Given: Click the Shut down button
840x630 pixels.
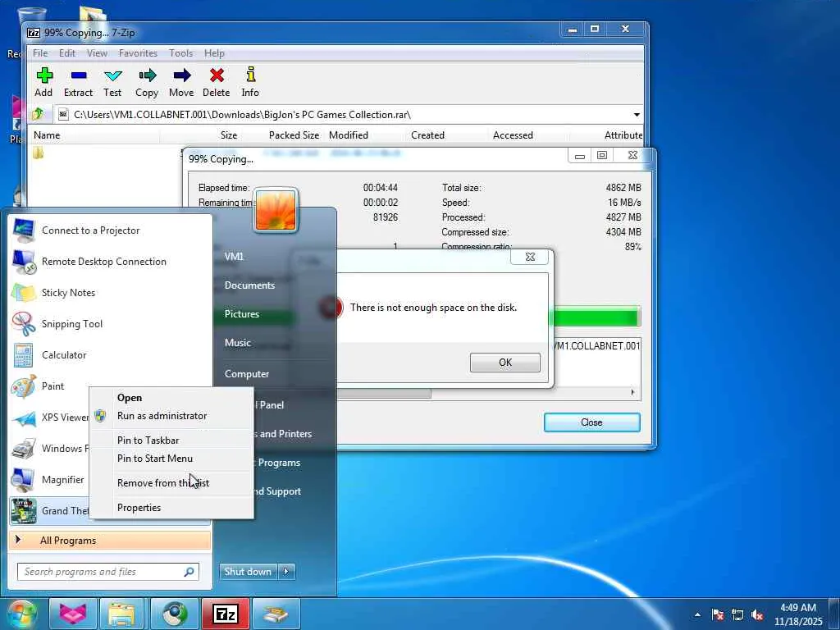Looking at the screenshot, I should pyautogui.click(x=248, y=572).
